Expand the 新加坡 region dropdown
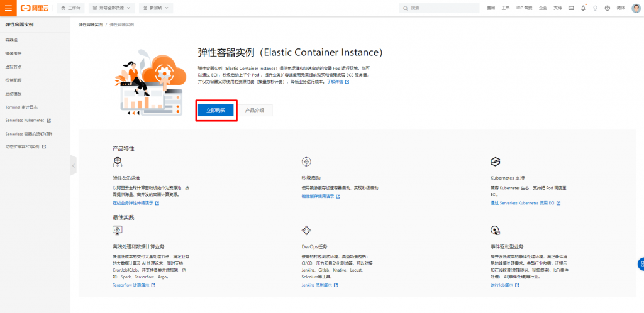Screen dimensions: 644x313 [x=156, y=8]
